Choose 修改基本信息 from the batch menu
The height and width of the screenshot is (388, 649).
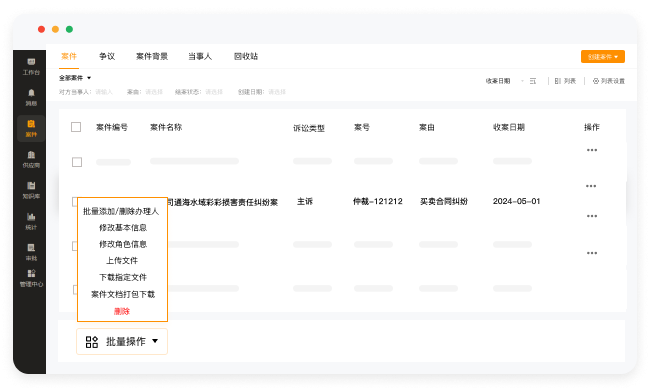tap(123, 228)
